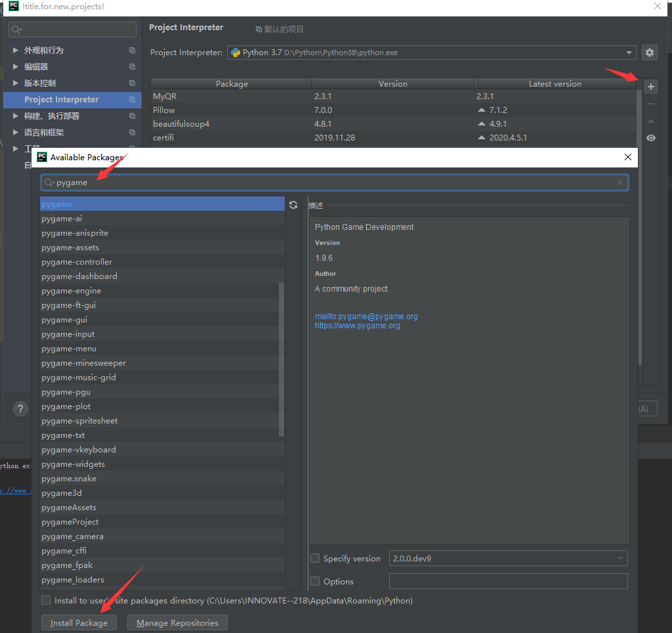Click the settings search box
Image resolution: width=672 pixels, height=633 pixels.
[x=72, y=29]
